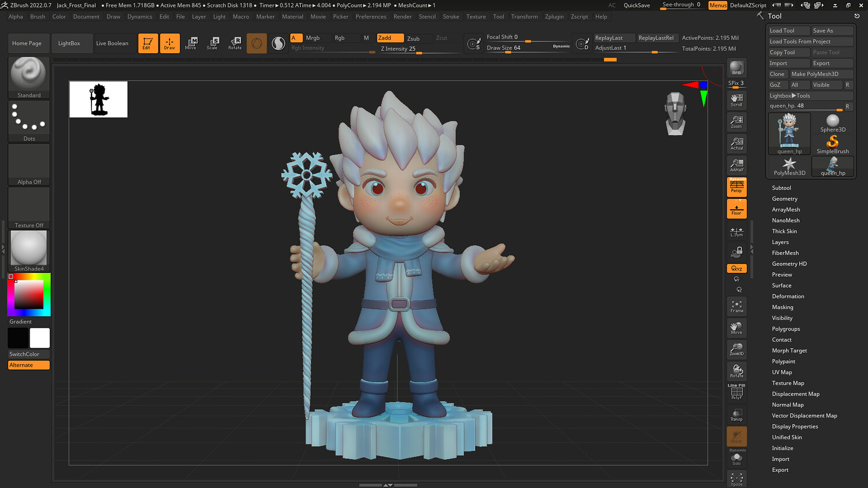Click the SwitchColor button
Screen dimensions: 868x488
point(29,354)
